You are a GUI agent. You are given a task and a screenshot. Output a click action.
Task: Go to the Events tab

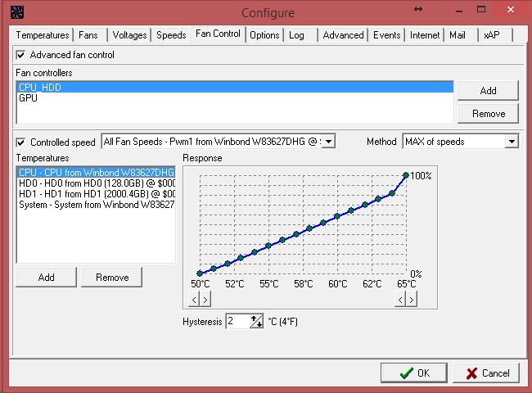[386, 35]
